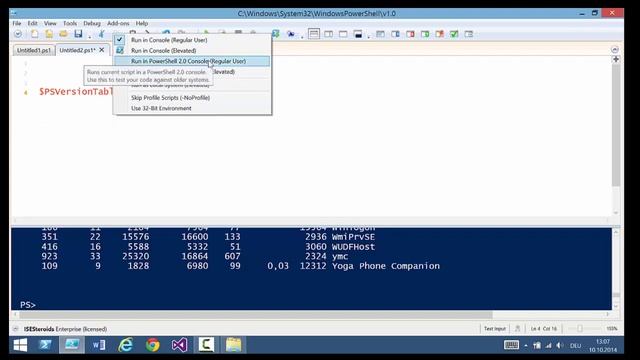Image resolution: width=640 pixels, height=360 pixels.
Task: Adjust the zoom slider handle in status bar
Action: point(579,329)
